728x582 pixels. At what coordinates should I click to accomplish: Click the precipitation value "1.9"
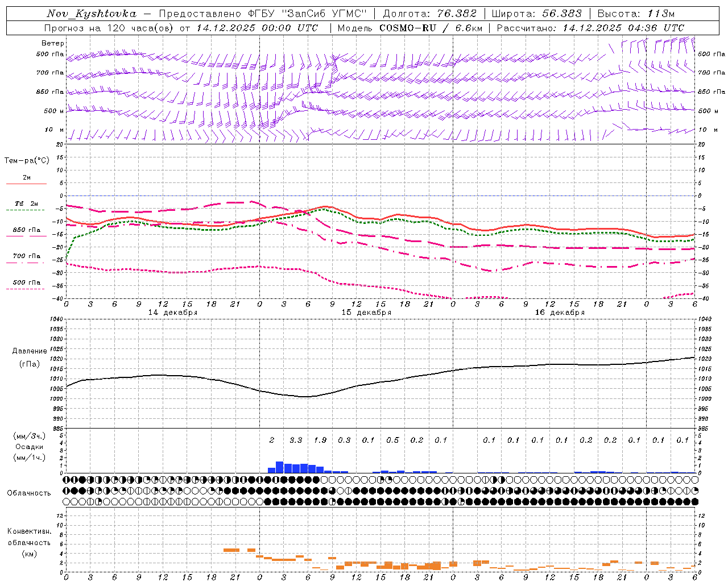click(x=320, y=440)
